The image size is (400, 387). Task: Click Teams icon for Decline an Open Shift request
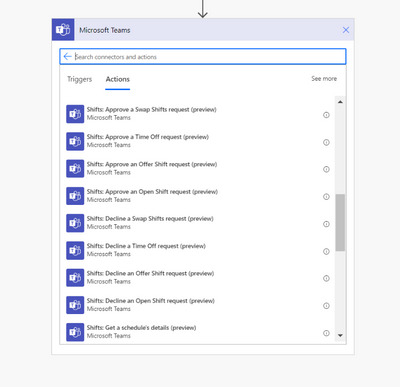tap(75, 305)
